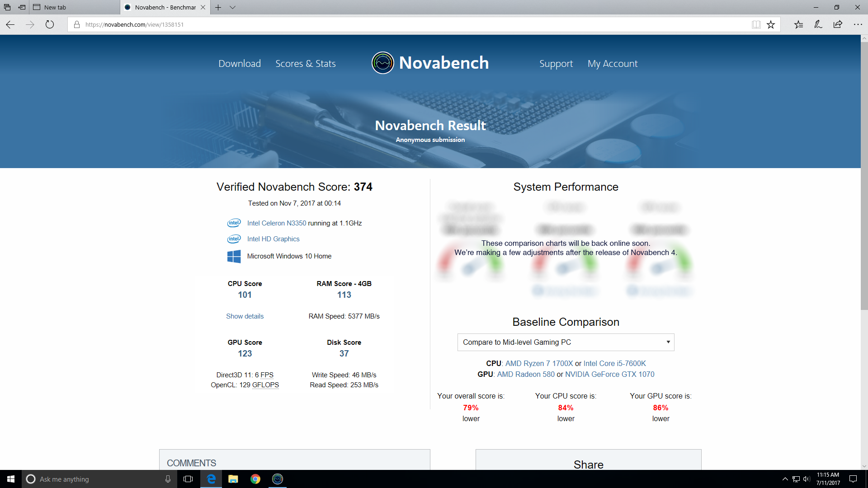868x488 pixels.
Task: Open the Windows Start menu
Action: tap(11, 479)
